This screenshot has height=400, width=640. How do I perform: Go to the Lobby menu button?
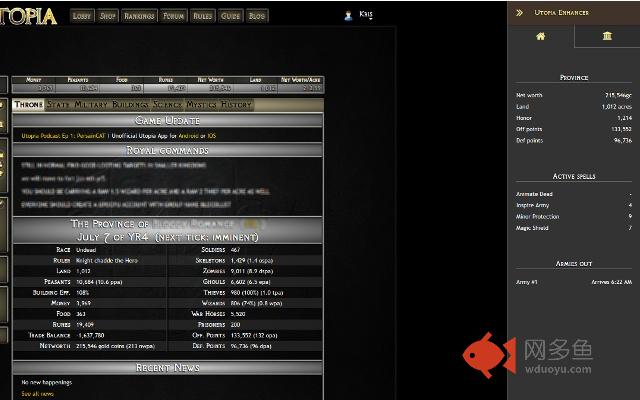coord(82,16)
